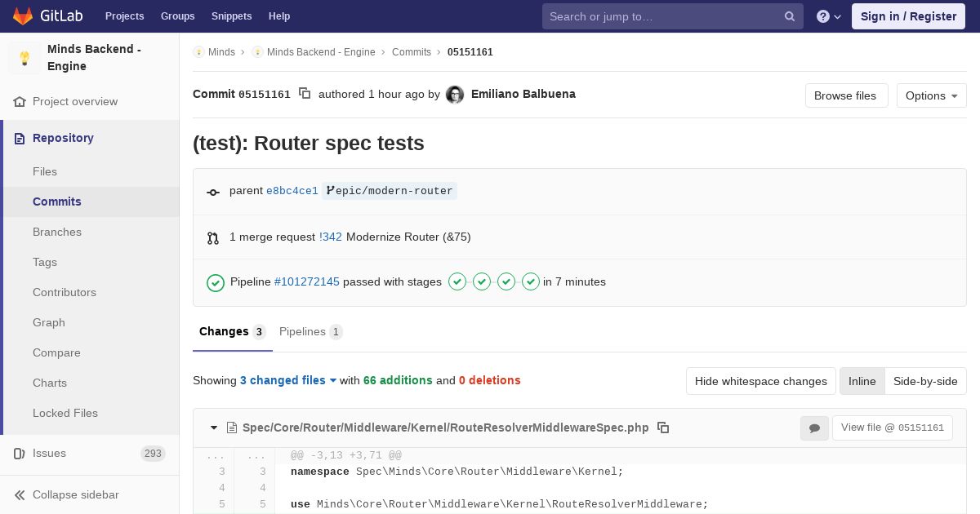Viewport: 980px width, 514px height.
Task: Open merge request !342 link
Action: [331, 237]
